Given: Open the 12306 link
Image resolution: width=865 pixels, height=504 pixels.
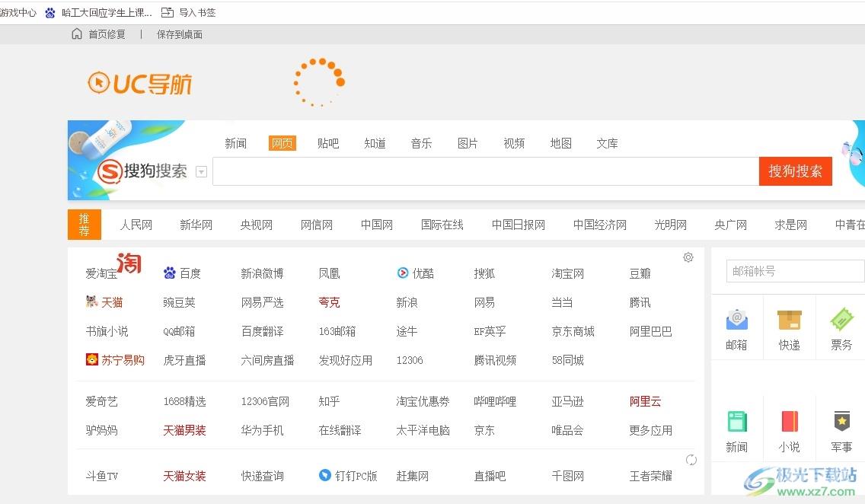Looking at the screenshot, I should [x=410, y=360].
